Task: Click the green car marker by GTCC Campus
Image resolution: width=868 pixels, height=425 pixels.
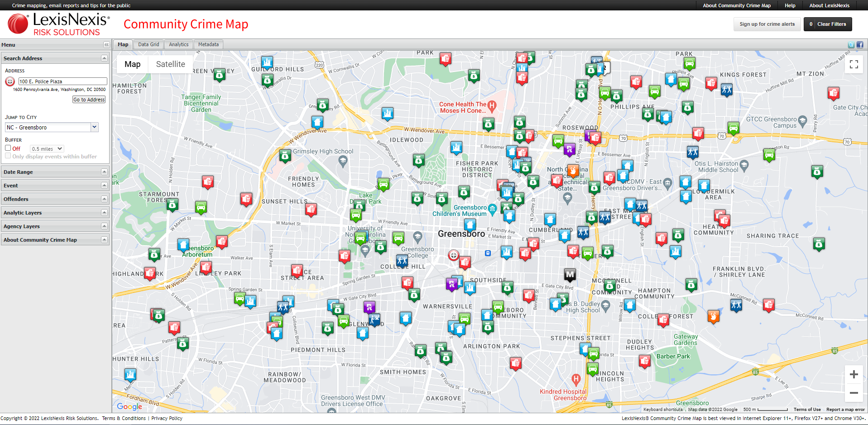Action: tap(734, 128)
